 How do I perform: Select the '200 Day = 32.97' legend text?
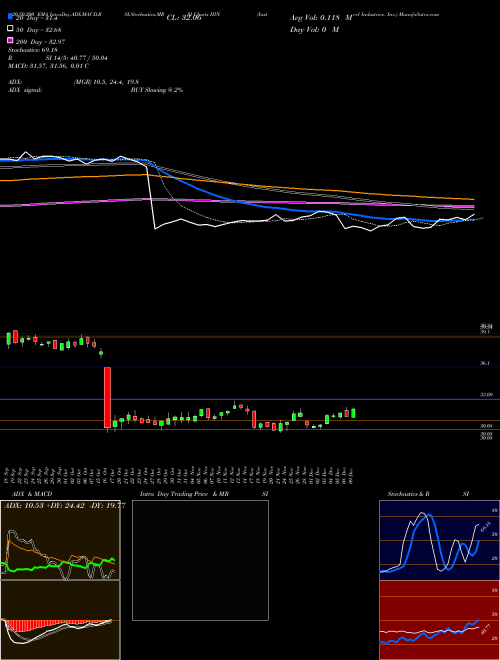coord(41,41)
